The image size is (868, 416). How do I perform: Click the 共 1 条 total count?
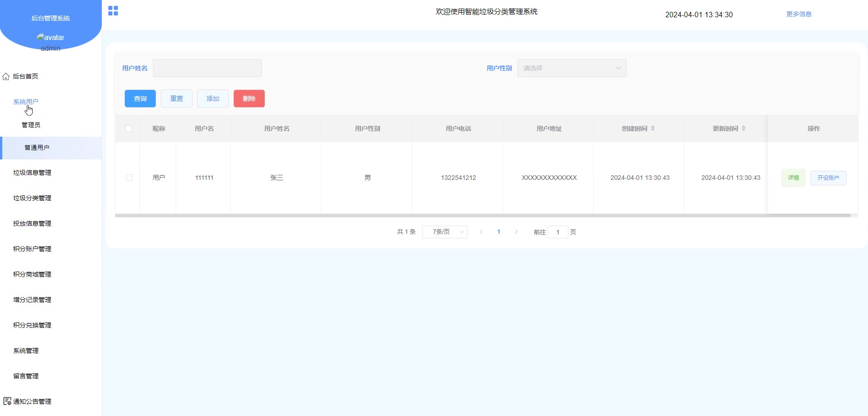pos(406,232)
